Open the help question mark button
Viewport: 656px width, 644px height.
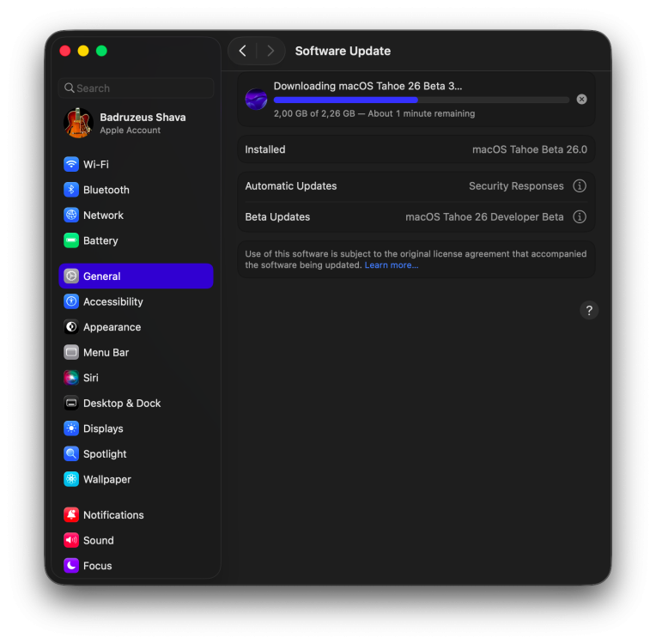tap(589, 311)
